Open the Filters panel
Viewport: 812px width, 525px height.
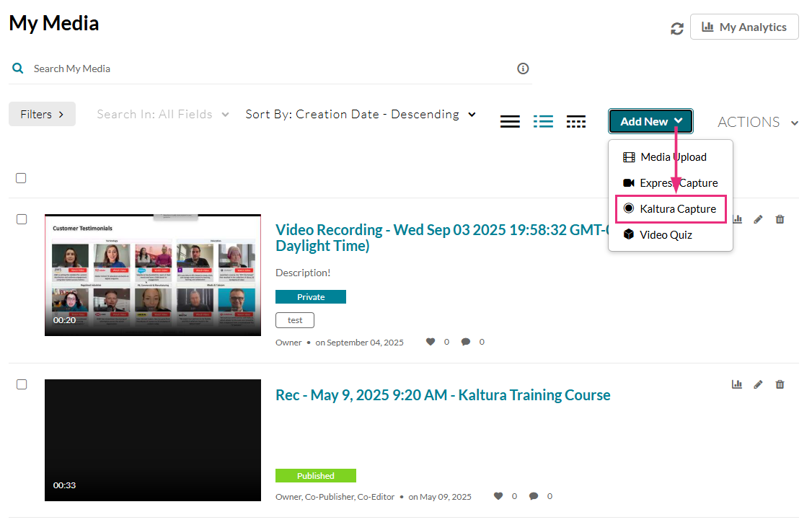(42, 114)
